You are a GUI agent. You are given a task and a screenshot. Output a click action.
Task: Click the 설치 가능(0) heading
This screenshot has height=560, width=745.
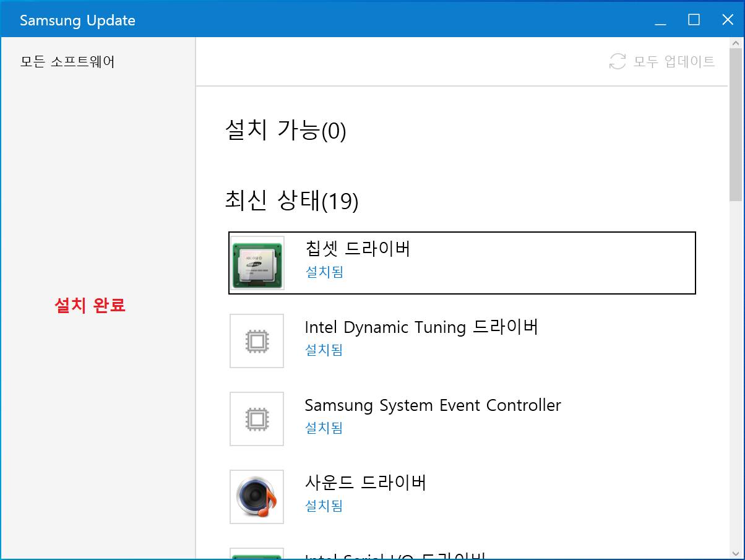click(285, 131)
